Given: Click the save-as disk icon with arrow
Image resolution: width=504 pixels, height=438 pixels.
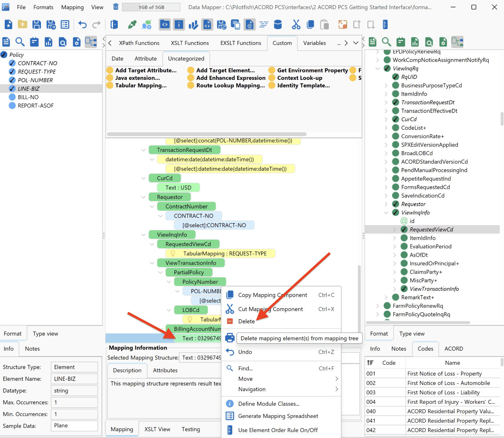Looking at the screenshot, I should coord(51,24).
